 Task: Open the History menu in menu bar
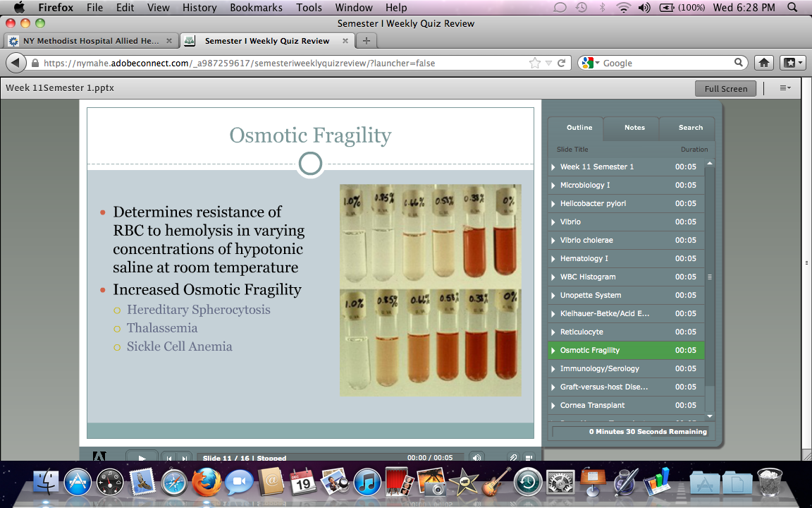(x=199, y=8)
